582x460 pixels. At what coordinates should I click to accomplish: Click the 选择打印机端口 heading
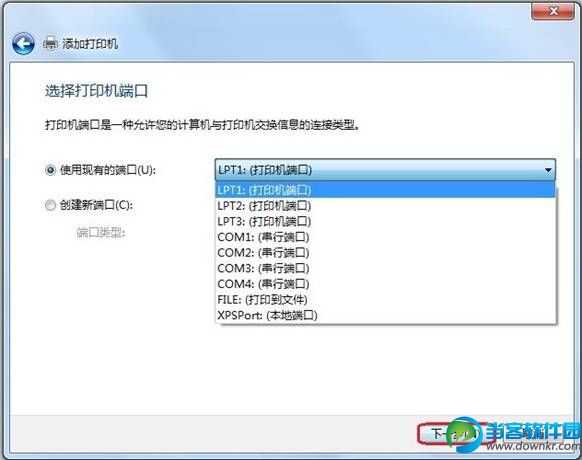(97, 91)
